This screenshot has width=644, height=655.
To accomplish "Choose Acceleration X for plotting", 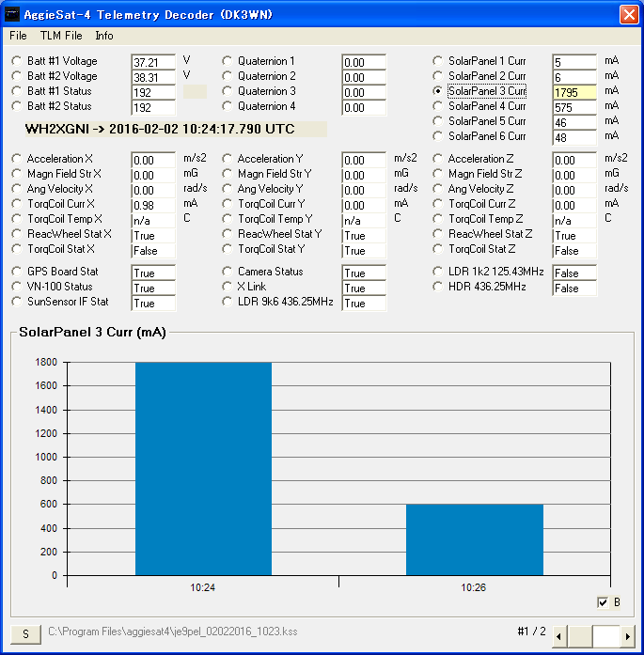I will coord(17,159).
